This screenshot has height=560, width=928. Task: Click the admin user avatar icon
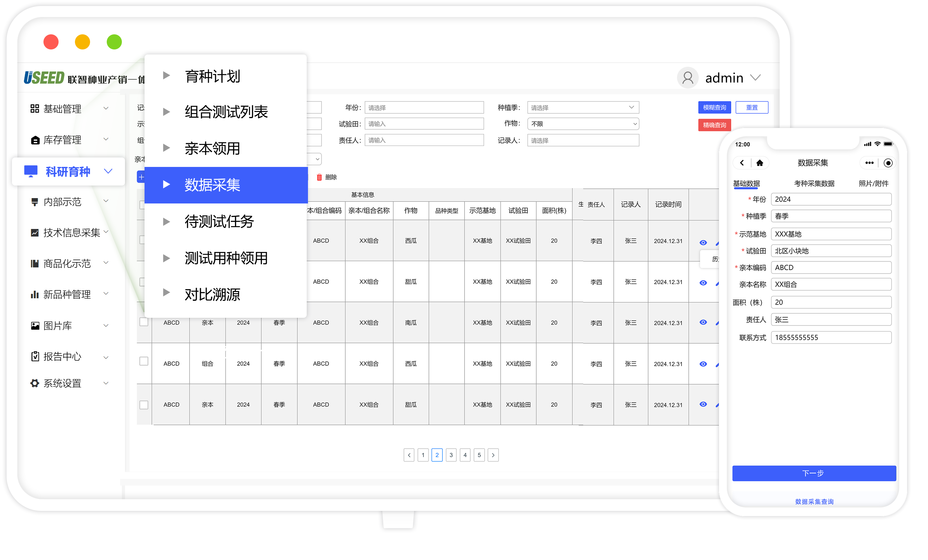pyautogui.click(x=688, y=77)
